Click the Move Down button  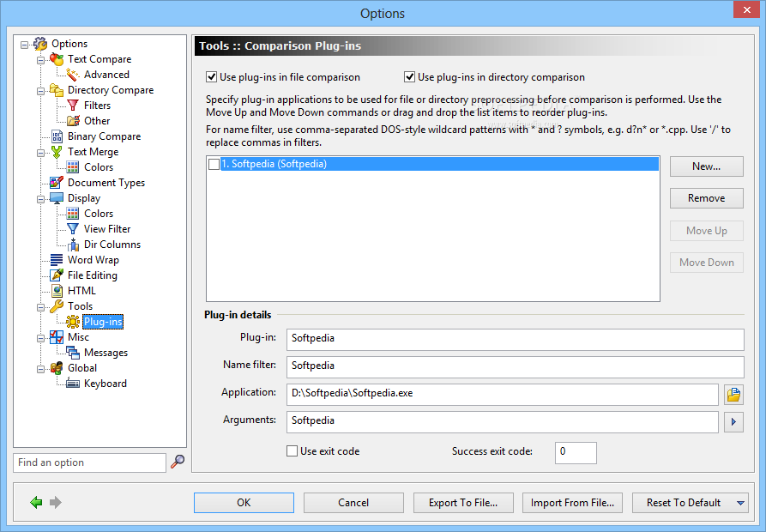pyautogui.click(x=707, y=263)
